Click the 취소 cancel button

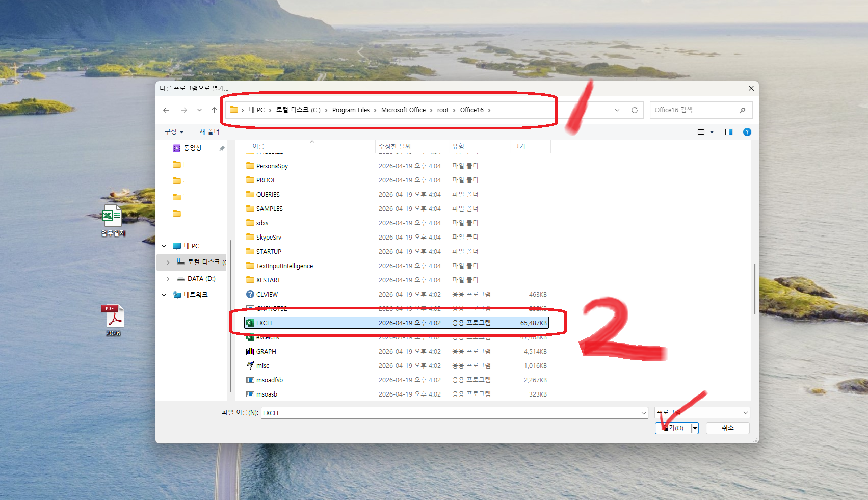728,428
